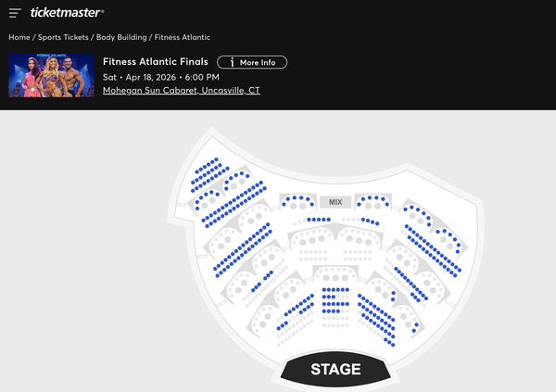Screen dimensions: 556x392
Task: Click the Ticketmaster logo
Action: click(x=67, y=13)
